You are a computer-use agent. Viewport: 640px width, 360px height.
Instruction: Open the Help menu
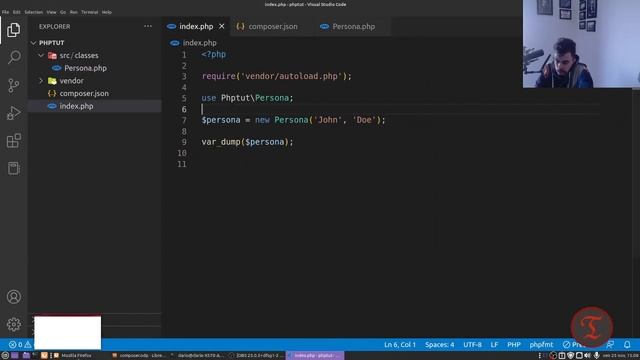(x=107, y=12)
